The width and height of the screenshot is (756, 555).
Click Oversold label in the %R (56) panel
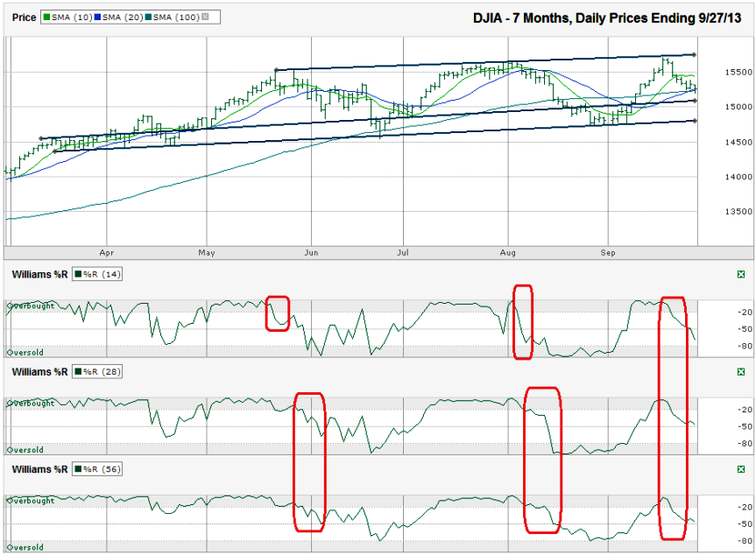pyautogui.click(x=25, y=548)
